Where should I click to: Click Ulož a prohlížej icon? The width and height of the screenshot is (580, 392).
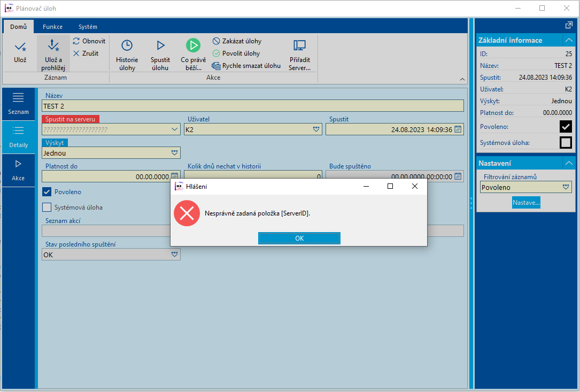53,45
